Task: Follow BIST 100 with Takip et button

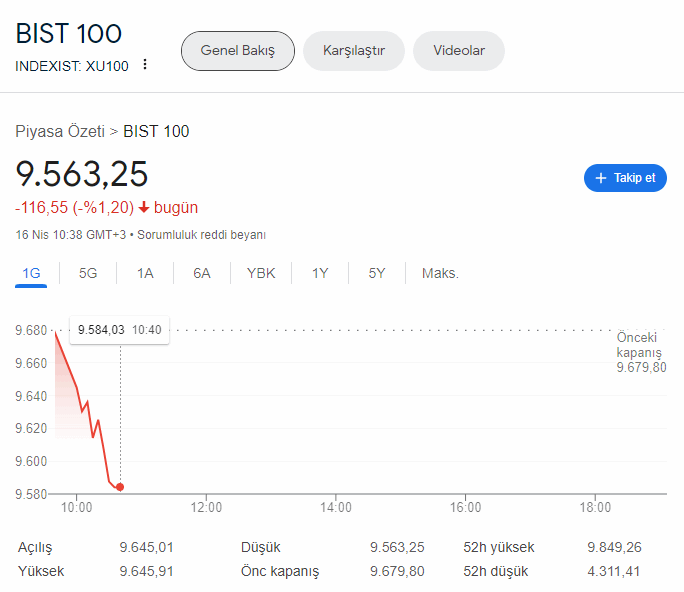Action: pyautogui.click(x=625, y=178)
